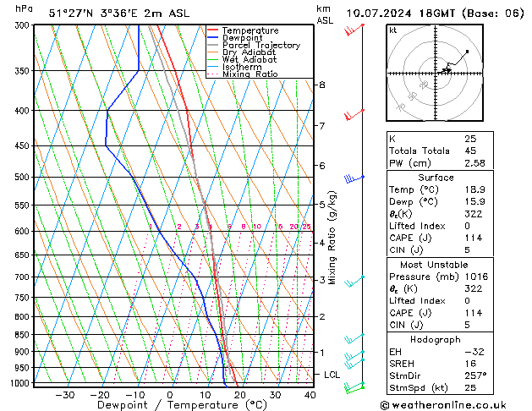Click the green surface wind barb

point(354,387)
